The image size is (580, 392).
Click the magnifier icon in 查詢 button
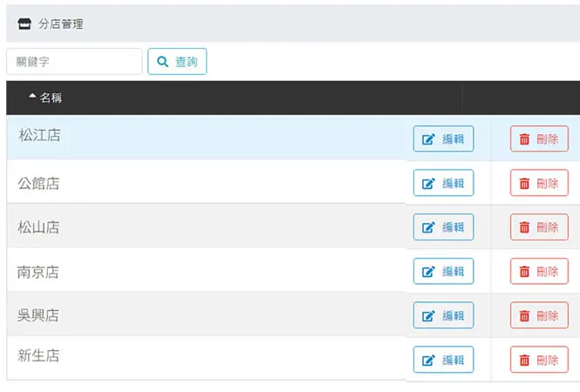point(162,61)
